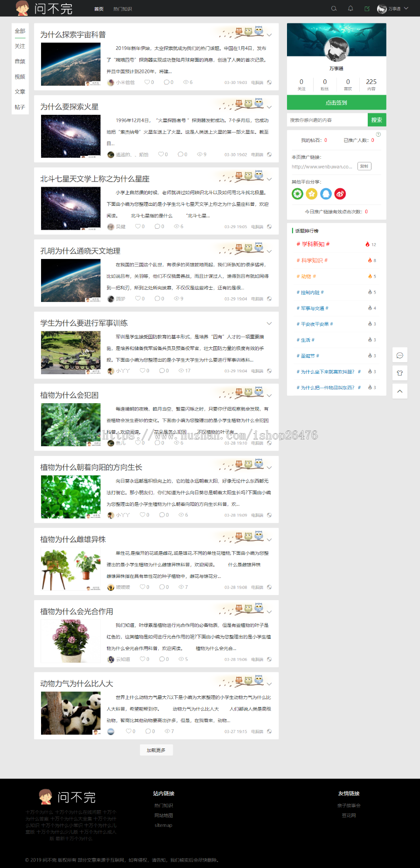
Task: Open the floating chat bubble icon
Action: 400,355
